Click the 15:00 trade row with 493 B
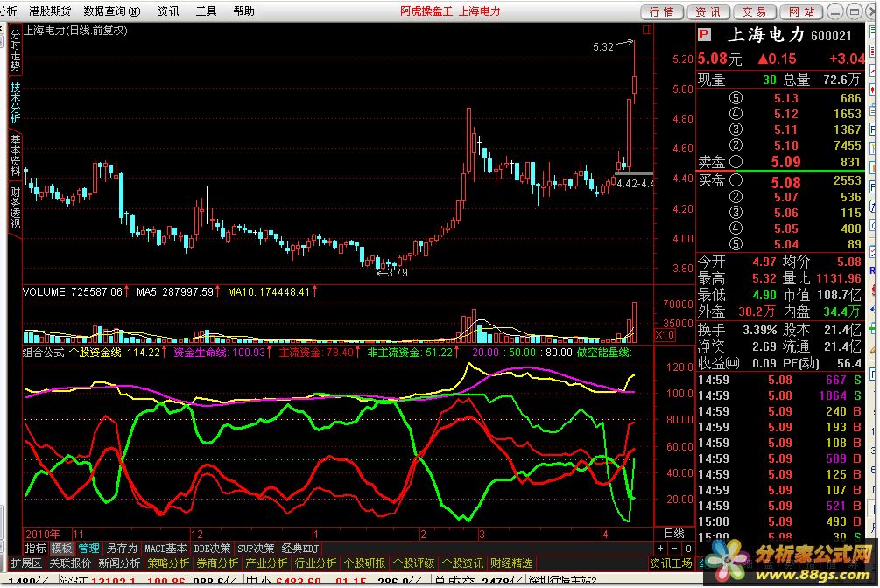Viewport: 880px width, 588px height. coord(779,521)
